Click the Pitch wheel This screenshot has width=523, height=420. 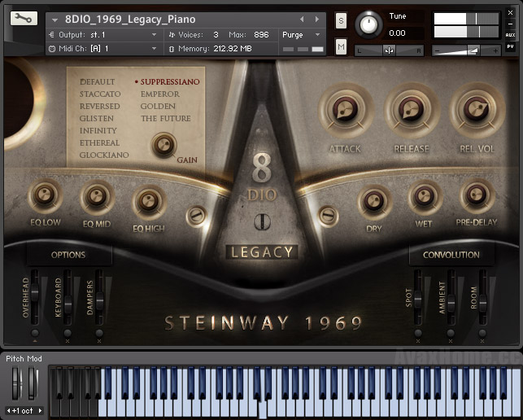(16, 383)
